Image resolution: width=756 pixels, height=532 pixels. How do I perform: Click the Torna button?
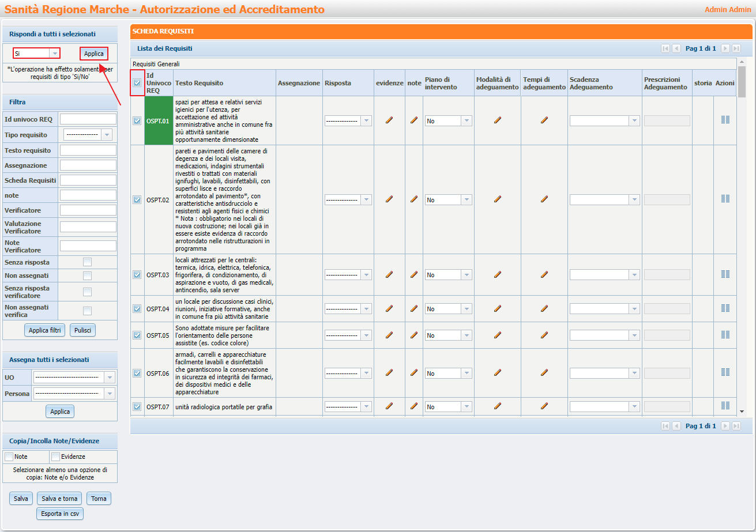click(x=99, y=499)
